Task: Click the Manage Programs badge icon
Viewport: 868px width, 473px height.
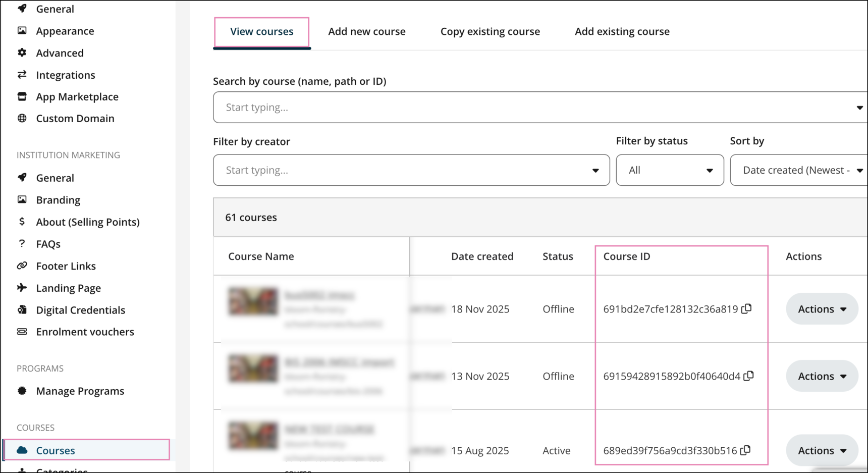Action: click(22, 391)
